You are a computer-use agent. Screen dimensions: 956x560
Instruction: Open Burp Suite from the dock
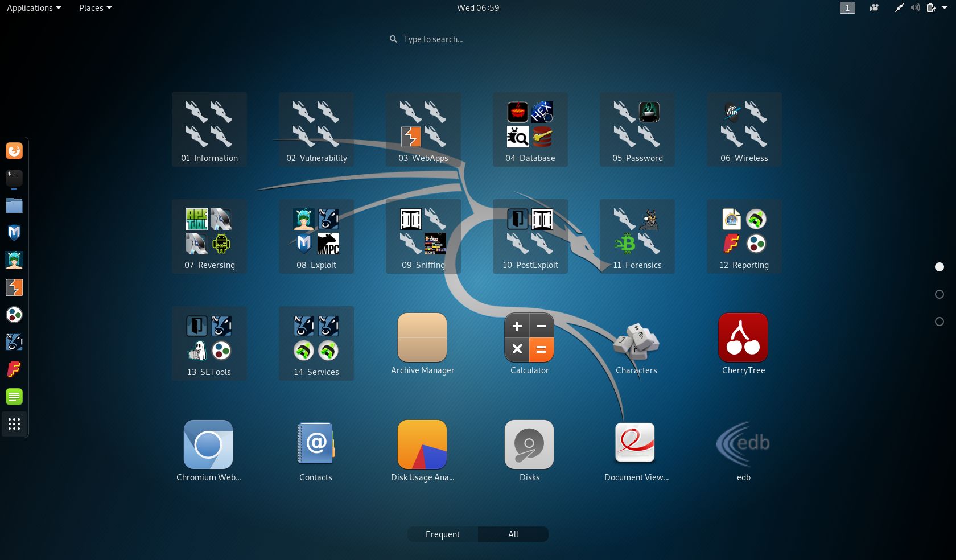coord(14,287)
